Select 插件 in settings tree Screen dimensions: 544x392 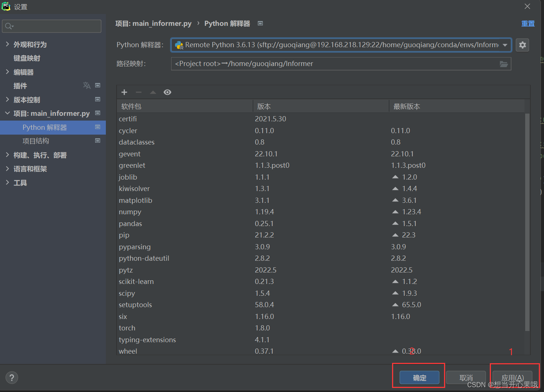click(20, 86)
